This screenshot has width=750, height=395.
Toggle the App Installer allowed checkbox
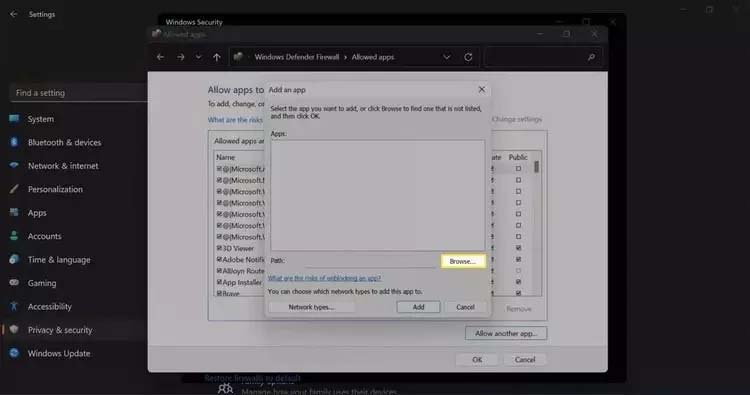click(219, 282)
